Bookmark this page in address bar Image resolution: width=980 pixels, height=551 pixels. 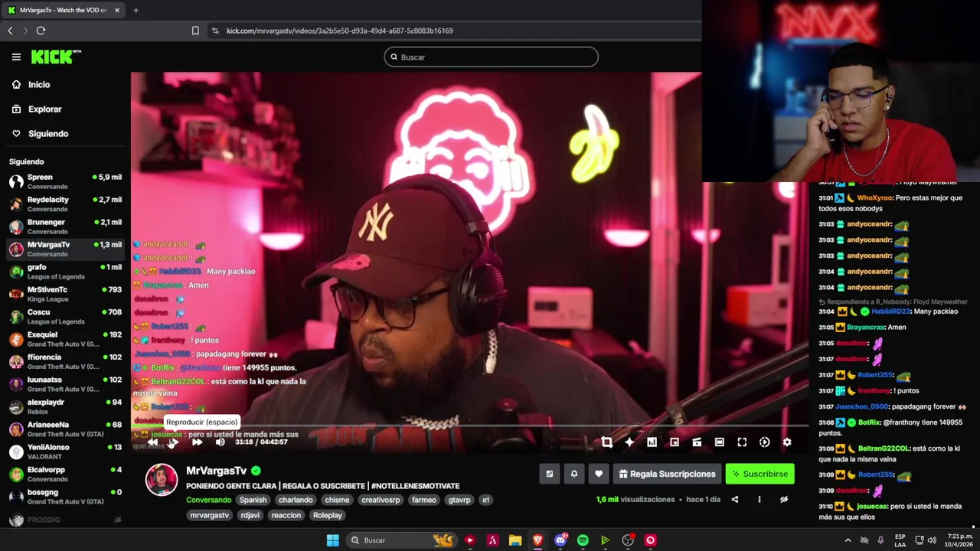[x=195, y=31]
